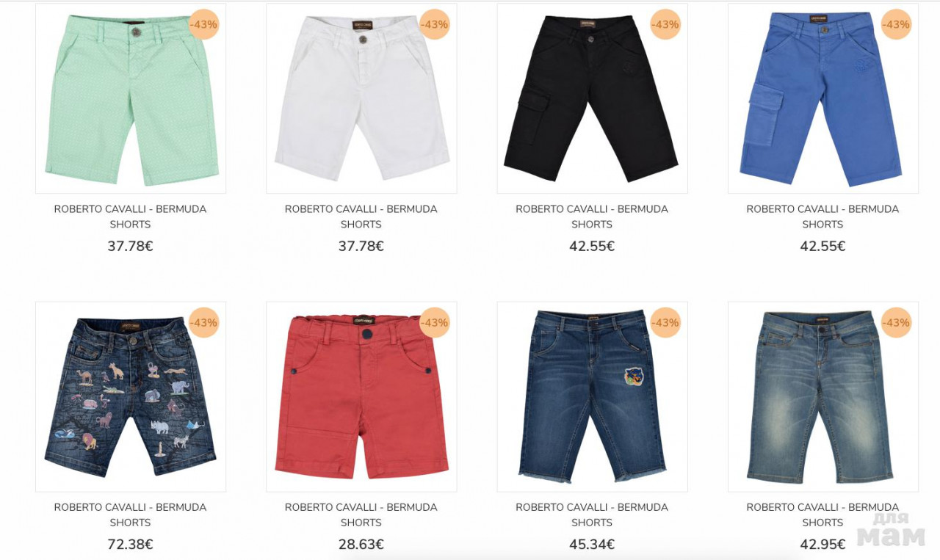The image size is (940, 560).
Task: Open the dark denim shorts with patch
Action: point(592,396)
